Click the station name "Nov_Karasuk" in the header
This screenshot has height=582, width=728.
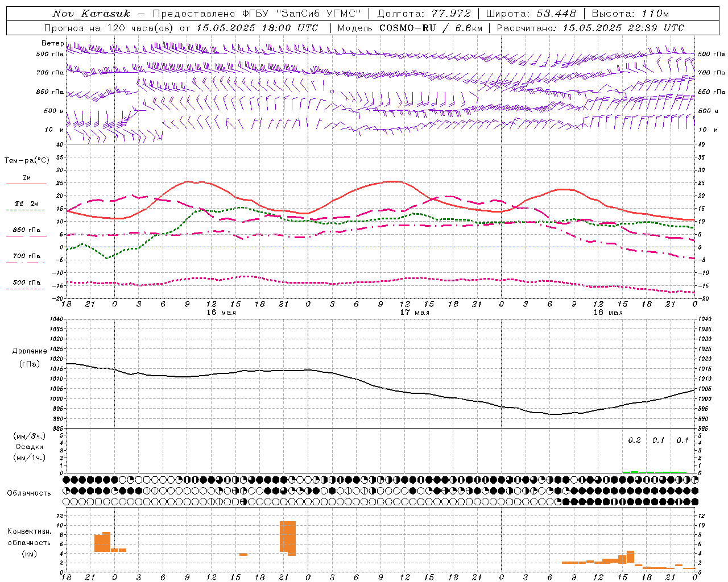(x=91, y=14)
